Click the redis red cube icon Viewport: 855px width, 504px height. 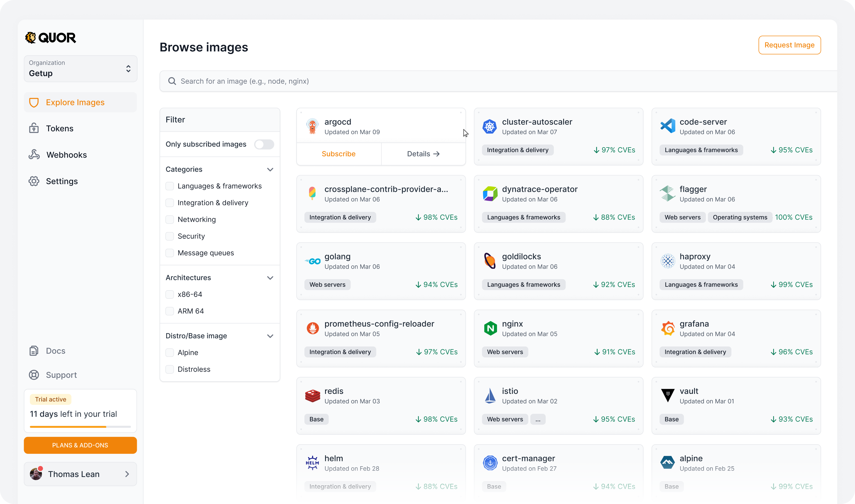click(x=313, y=396)
